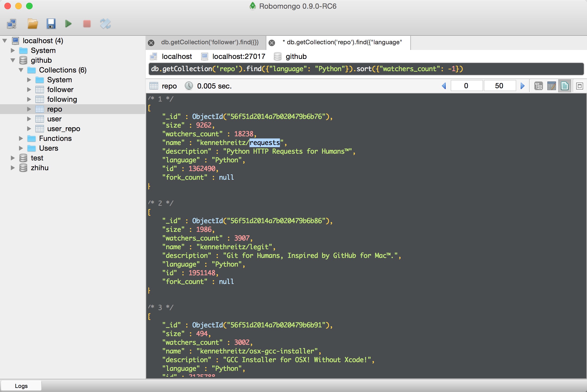Click the red Stop execution icon

click(x=87, y=24)
